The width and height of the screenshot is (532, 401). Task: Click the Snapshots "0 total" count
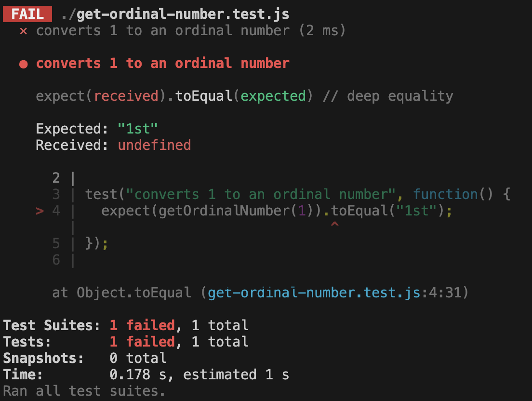coord(138,358)
